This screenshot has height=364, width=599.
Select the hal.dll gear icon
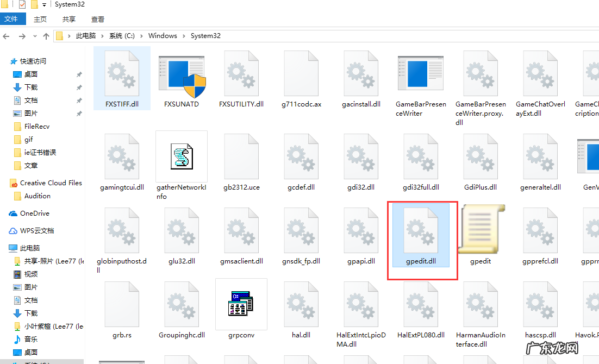point(301,304)
